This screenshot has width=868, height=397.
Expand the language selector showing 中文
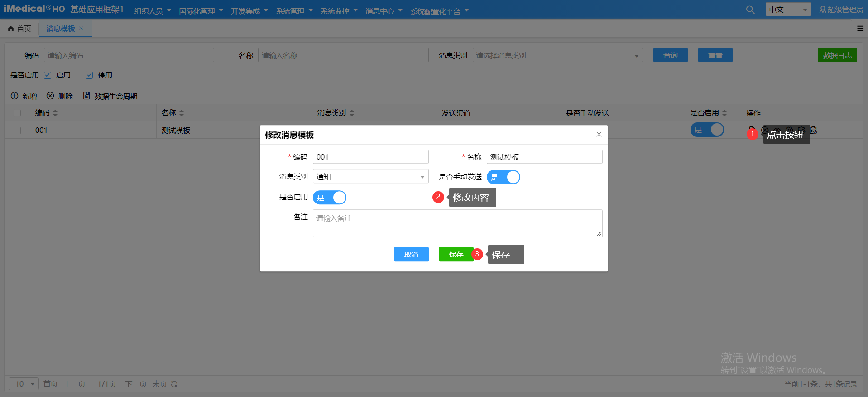(788, 10)
